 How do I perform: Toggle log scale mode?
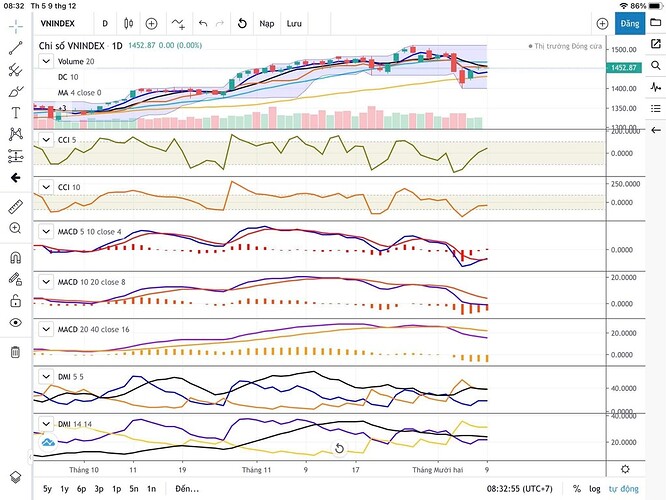(595, 489)
